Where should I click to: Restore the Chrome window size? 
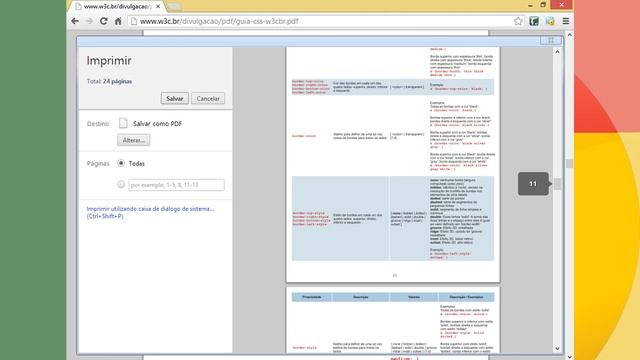click(543, 5)
